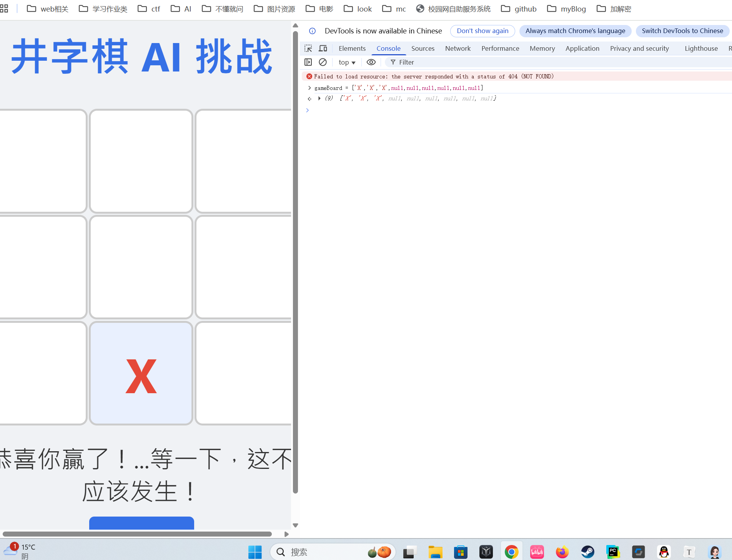Launch PyCharm from the taskbar
Image resolution: width=732 pixels, height=560 pixels.
click(x=613, y=552)
